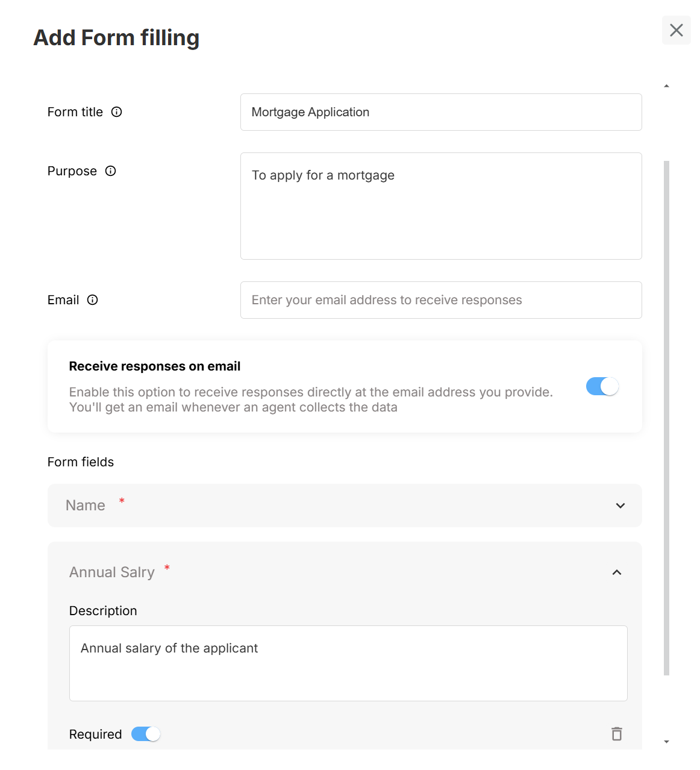Collapse the Annual Salry field section
The height and width of the screenshot is (770, 700).
(x=616, y=572)
